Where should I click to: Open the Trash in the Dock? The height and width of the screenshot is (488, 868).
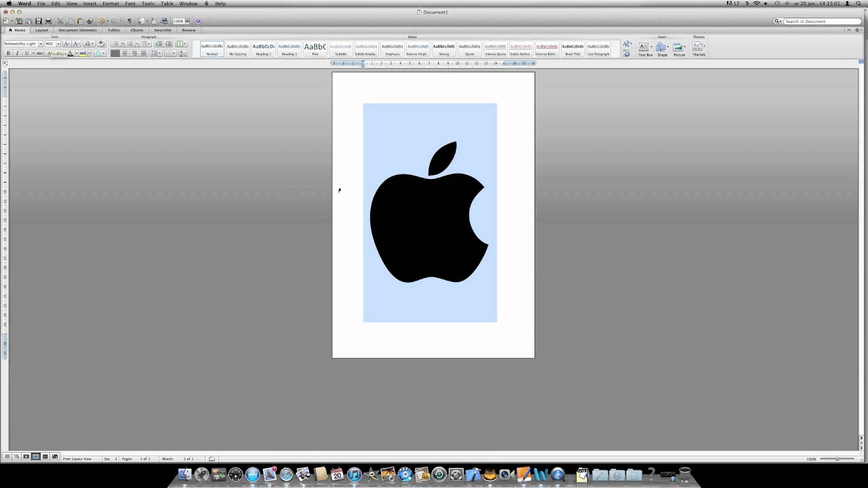point(684,474)
